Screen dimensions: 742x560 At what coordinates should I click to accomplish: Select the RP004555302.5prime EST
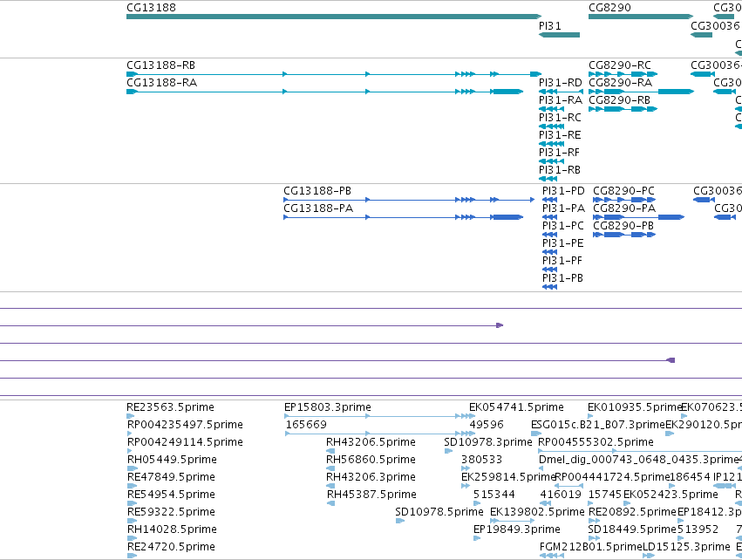coord(640,451)
